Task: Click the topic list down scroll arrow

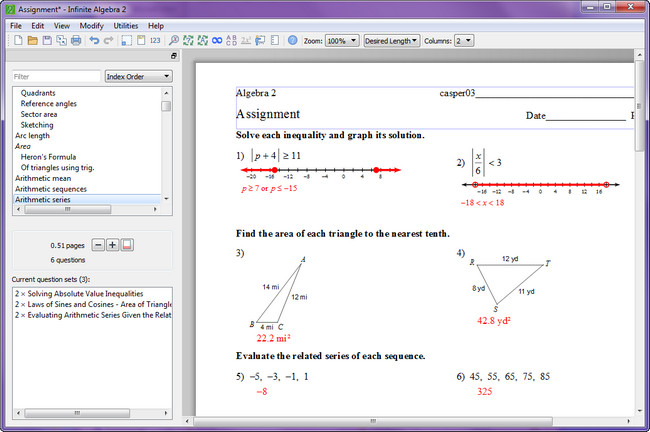Action: [166, 199]
